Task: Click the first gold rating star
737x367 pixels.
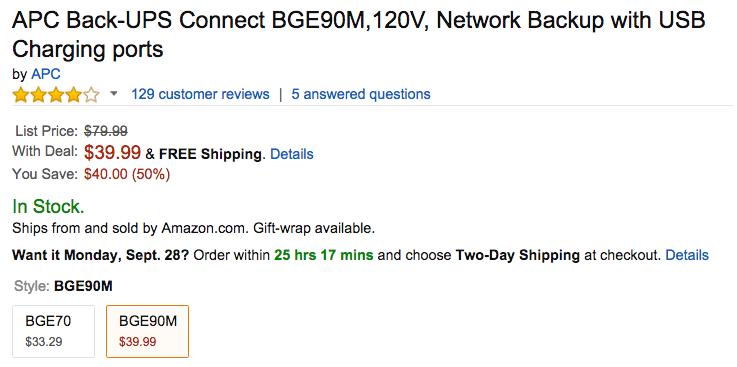Action: coord(21,95)
